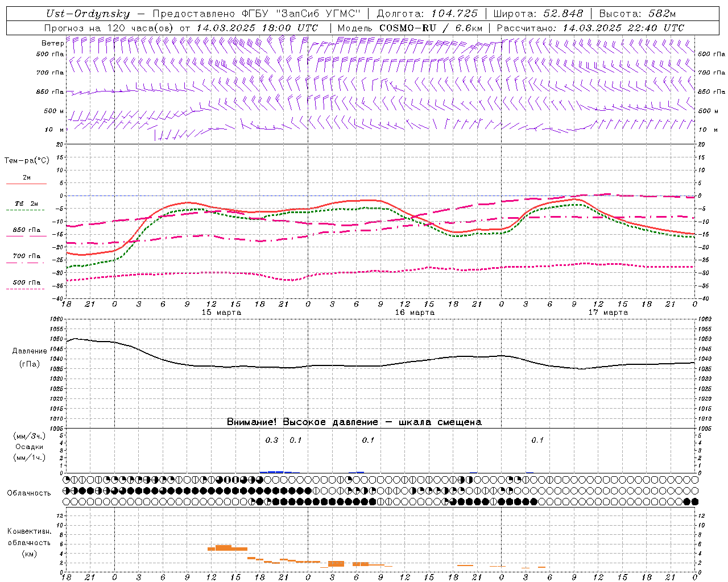
Task: Click the 'Давление' pressure panel label
Action: click(x=30, y=351)
